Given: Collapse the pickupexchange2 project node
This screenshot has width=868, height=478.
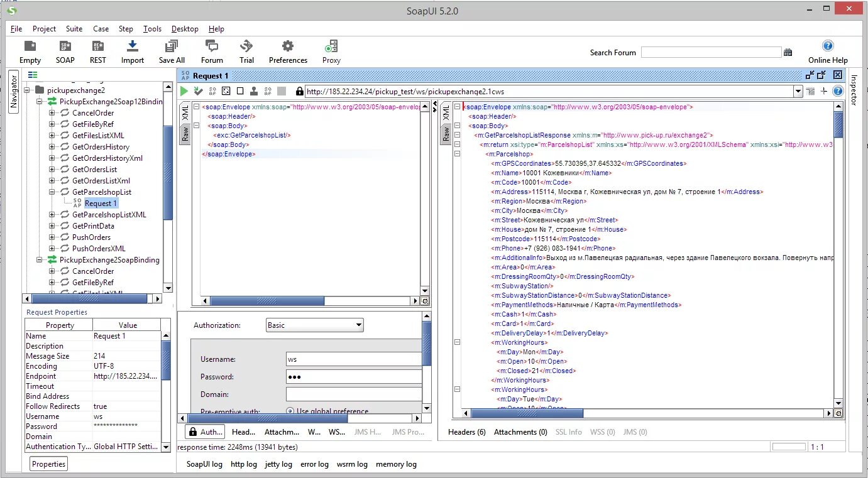Looking at the screenshot, I should [x=27, y=90].
